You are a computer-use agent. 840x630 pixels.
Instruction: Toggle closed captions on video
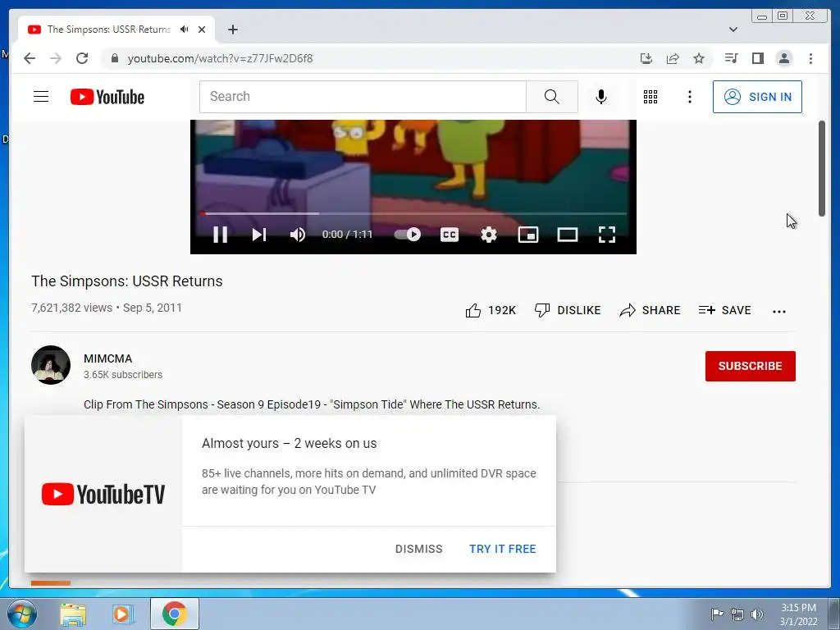point(449,235)
